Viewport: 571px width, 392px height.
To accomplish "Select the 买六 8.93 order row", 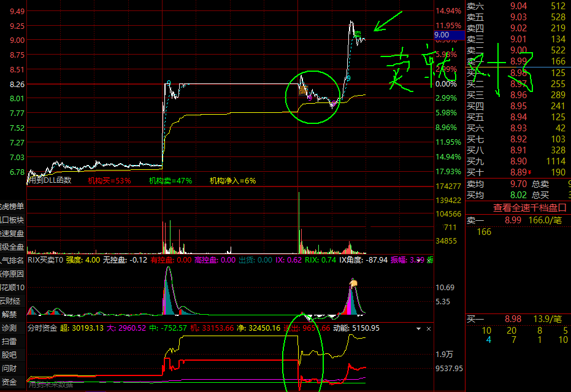I will (x=518, y=128).
